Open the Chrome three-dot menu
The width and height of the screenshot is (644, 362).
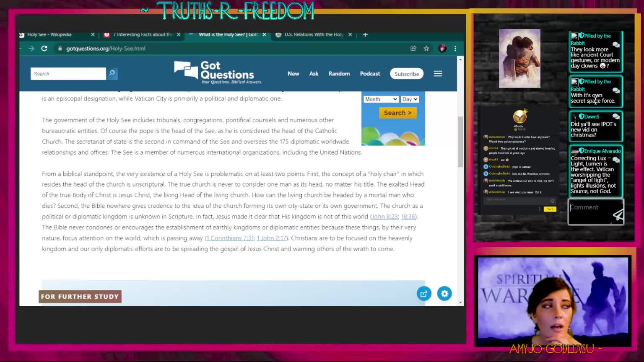pos(455,49)
